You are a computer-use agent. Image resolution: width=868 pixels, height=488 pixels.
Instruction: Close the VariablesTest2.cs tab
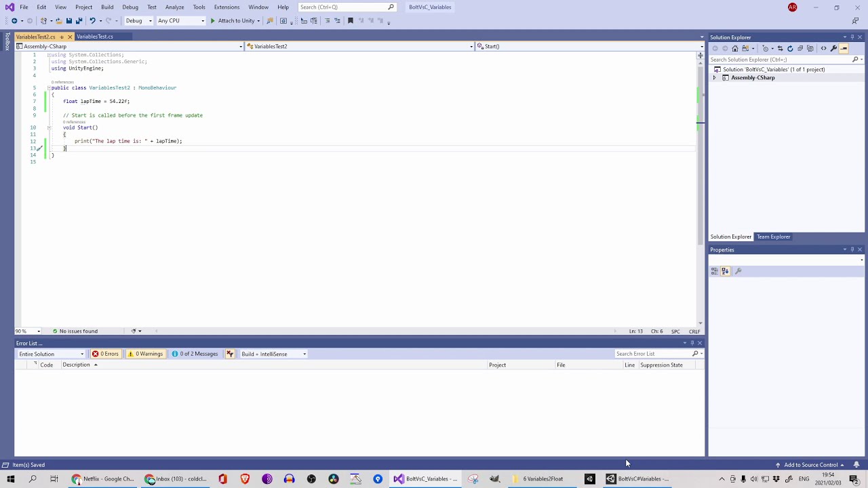70,37
